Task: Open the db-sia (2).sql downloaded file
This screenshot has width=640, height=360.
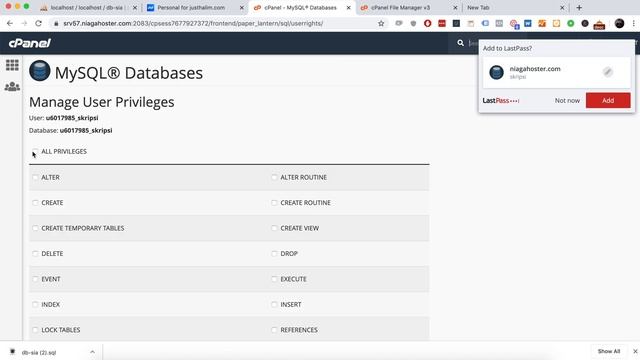Action: point(39,352)
